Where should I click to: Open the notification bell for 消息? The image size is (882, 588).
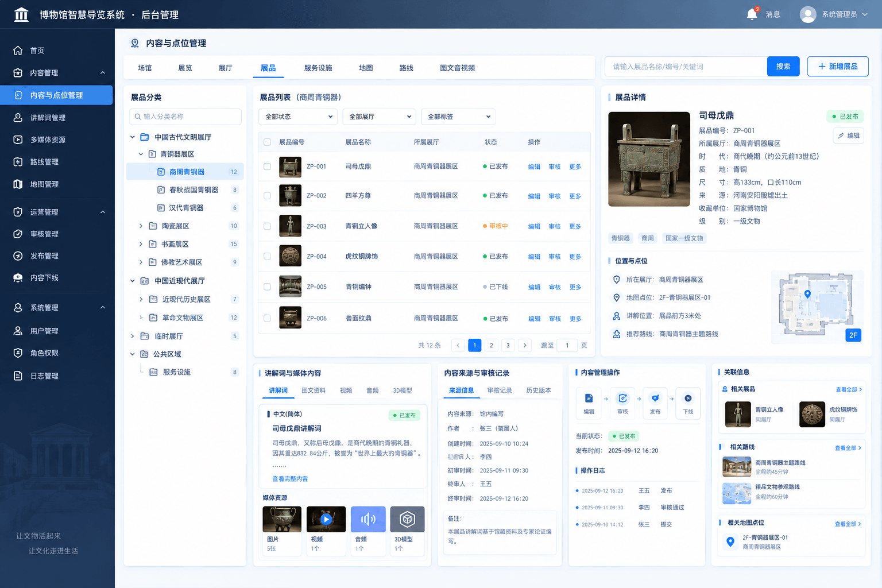click(x=752, y=14)
